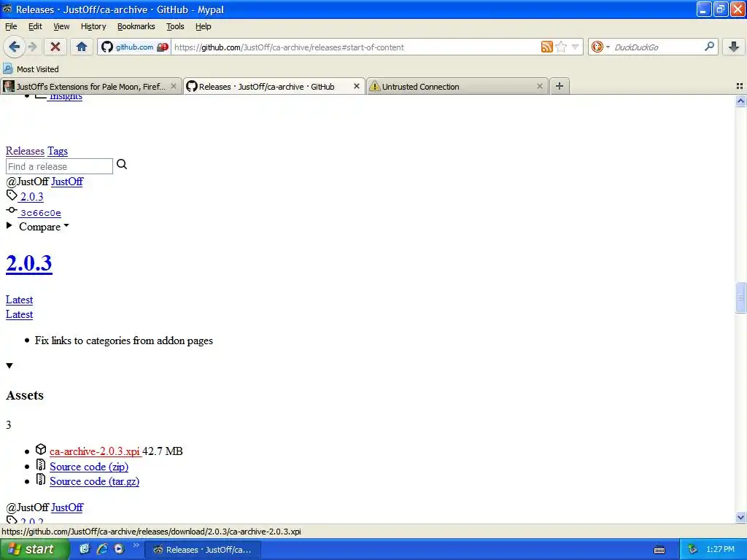Click the Find a release input box
The width and height of the screenshot is (747, 560).
(x=59, y=166)
